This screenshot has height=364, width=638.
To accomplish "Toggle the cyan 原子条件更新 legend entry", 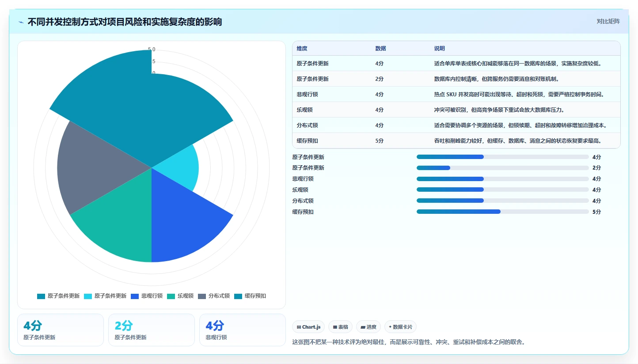I will pyautogui.click(x=105, y=296).
